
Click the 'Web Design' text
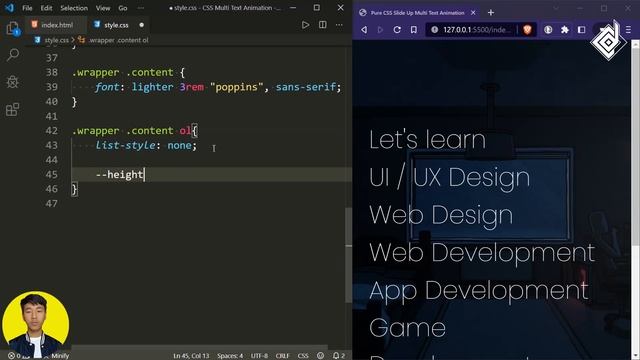click(441, 215)
